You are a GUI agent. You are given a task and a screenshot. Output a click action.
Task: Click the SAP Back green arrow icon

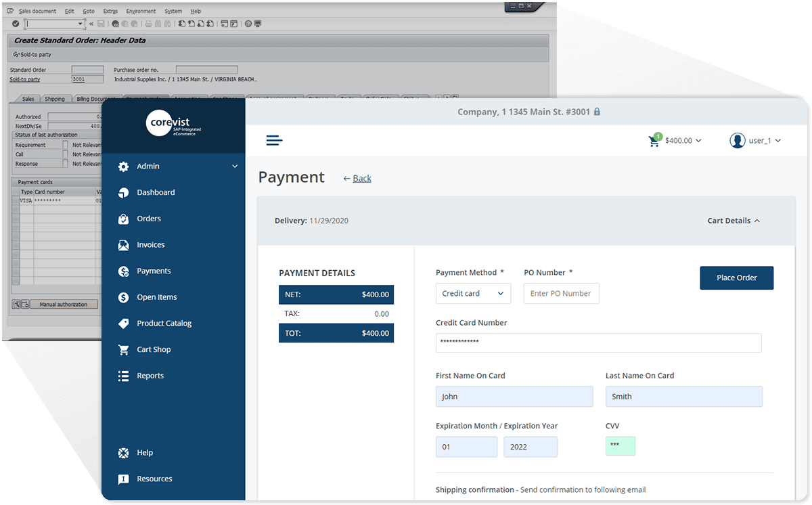coord(115,24)
